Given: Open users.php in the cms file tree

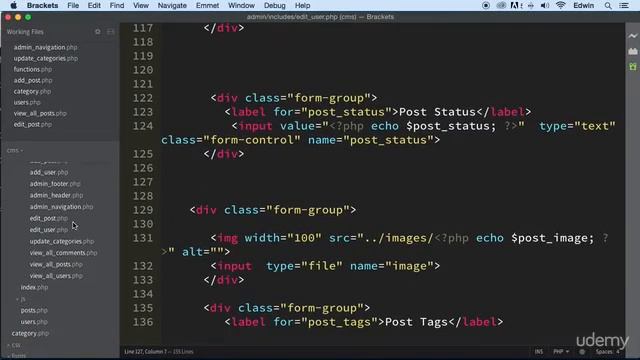Looking at the screenshot, I should tap(34, 322).
